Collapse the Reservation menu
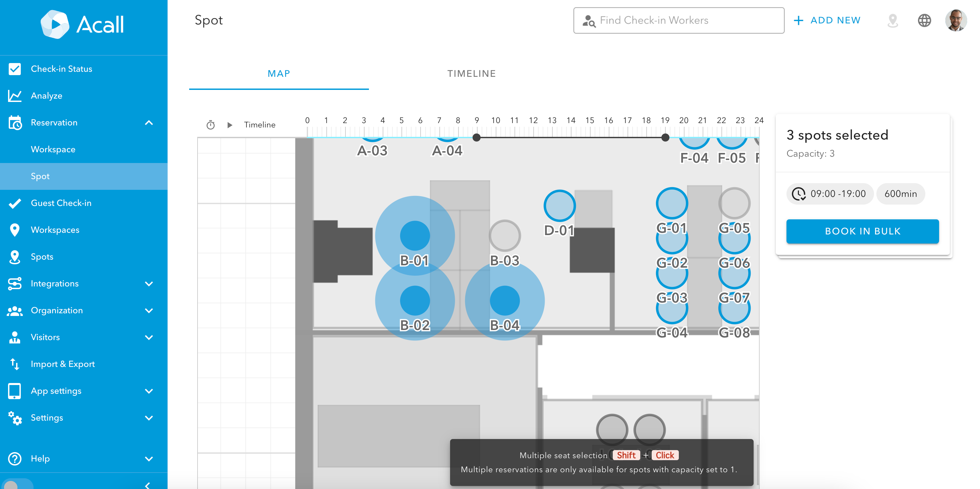The width and height of the screenshot is (980, 489). [x=149, y=122]
